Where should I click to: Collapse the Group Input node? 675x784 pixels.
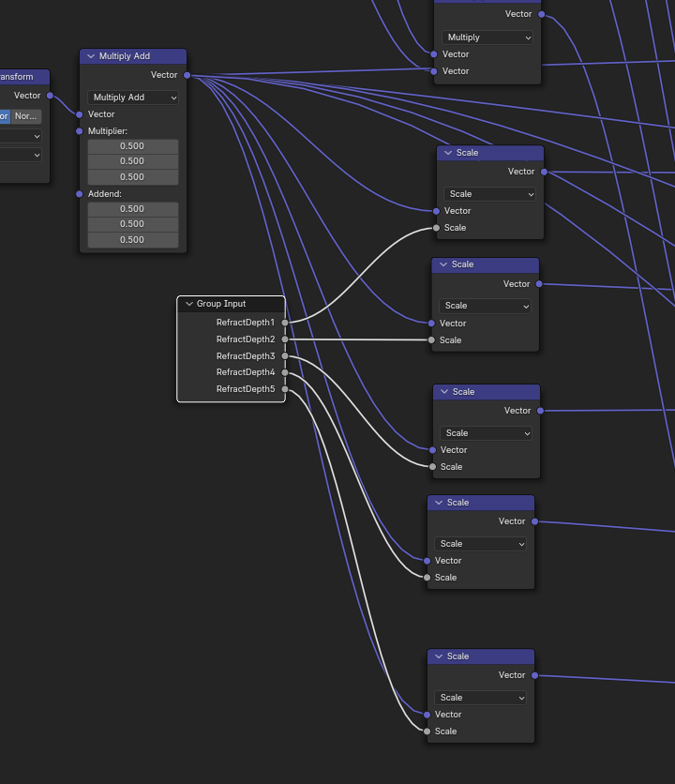188,304
